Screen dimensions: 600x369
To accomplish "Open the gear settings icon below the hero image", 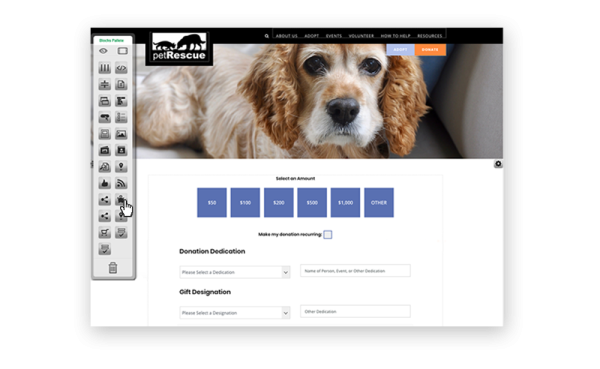I will click(x=498, y=164).
